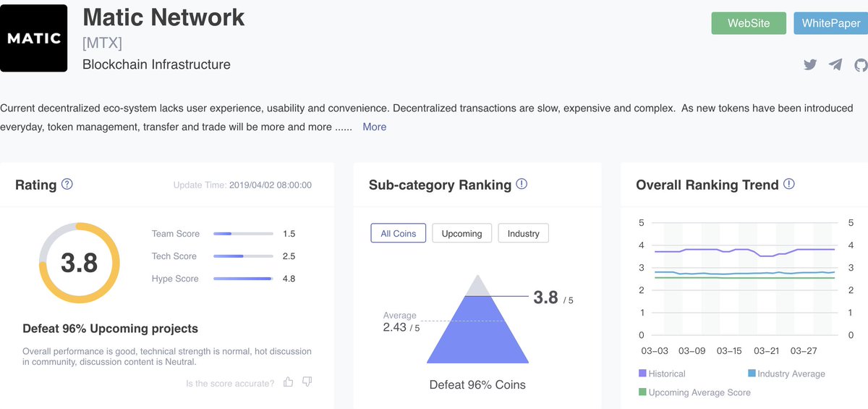
Task: Toggle the Upcoming Average Score legend entry
Action: [694, 392]
